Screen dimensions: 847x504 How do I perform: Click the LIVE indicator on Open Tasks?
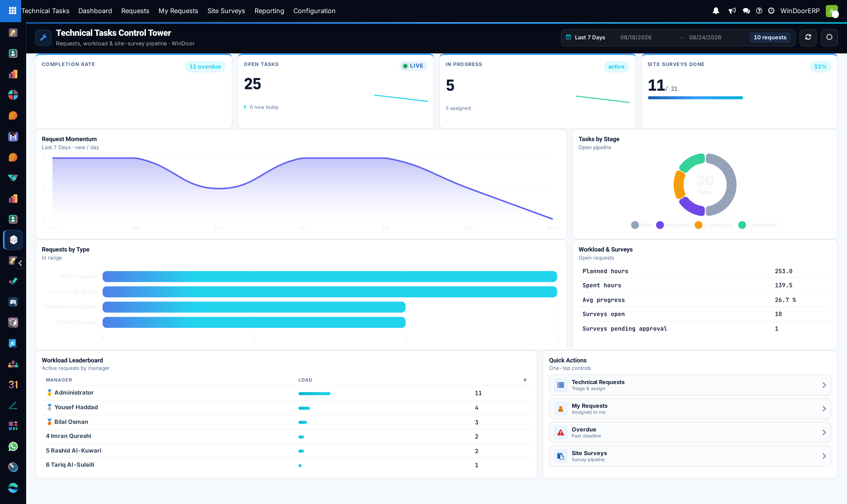(x=413, y=66)
